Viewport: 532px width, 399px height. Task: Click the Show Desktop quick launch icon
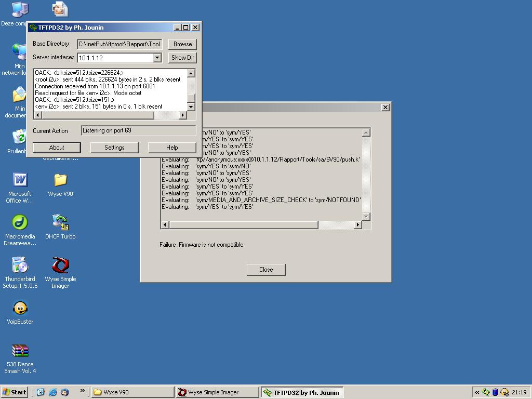[41, 392]
